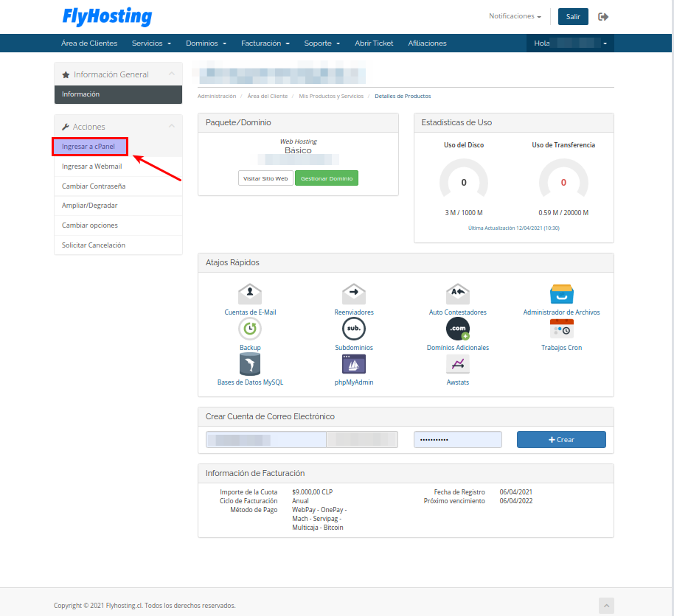Expand the Dominios menu
Screen dimensions: 674x616
(x=206, y=43)
